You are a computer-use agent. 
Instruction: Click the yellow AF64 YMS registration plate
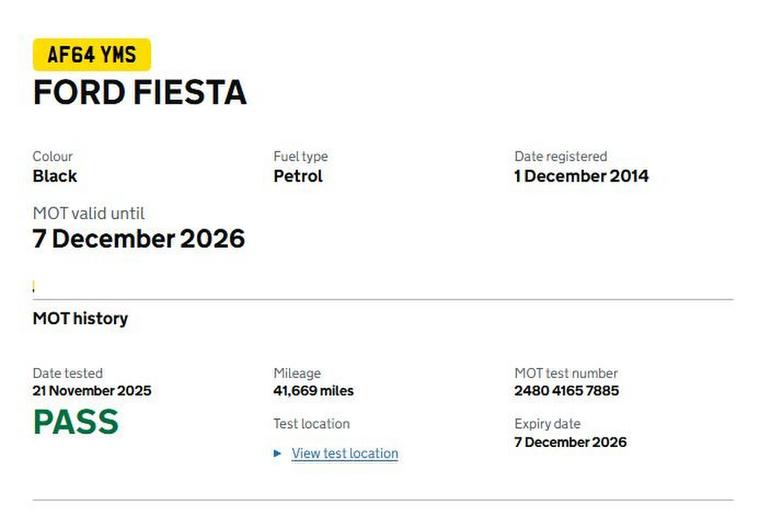pos(91,54)
